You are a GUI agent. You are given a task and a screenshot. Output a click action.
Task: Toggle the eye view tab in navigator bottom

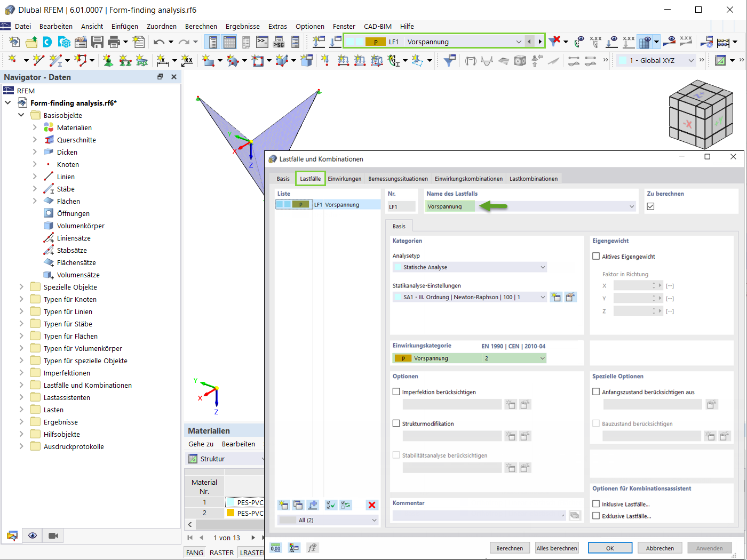[x=33, y=535]
